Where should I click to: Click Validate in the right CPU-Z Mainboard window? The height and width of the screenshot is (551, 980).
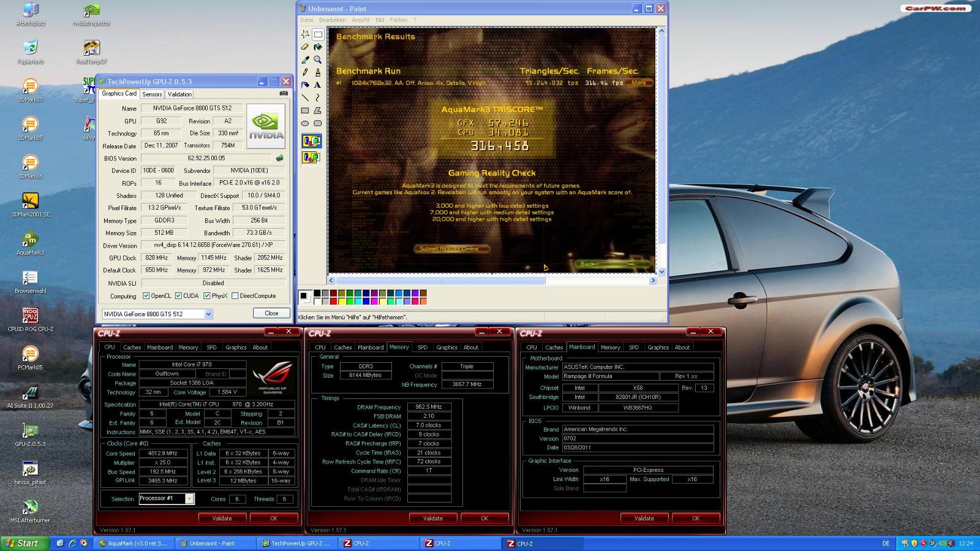pos(644,519)
